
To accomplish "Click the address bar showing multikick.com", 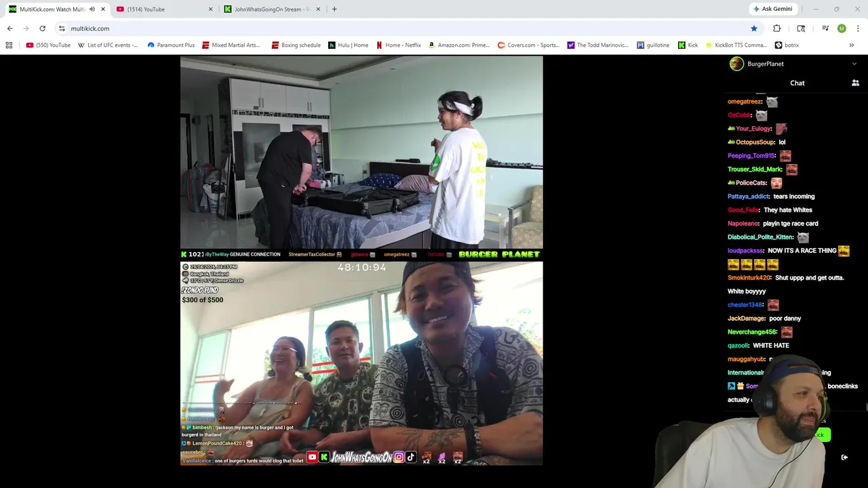I will click(400, 28).
